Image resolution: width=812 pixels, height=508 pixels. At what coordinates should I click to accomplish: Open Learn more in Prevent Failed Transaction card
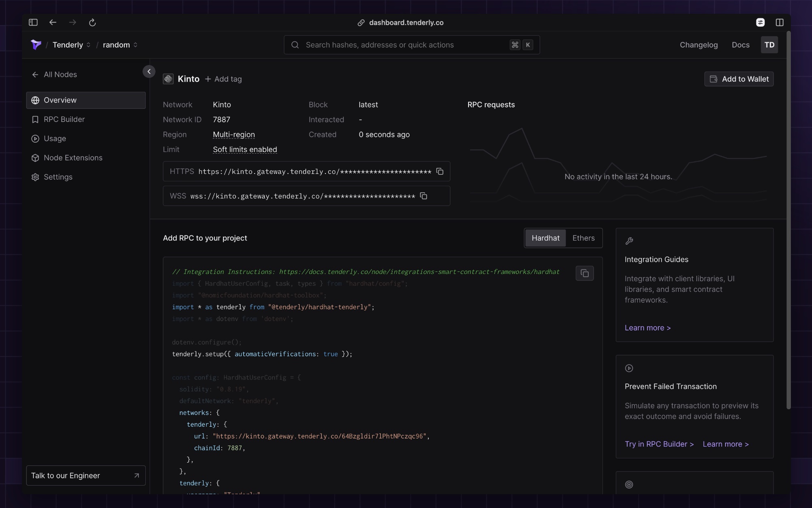pyautogui.click(x=726, y=444)
